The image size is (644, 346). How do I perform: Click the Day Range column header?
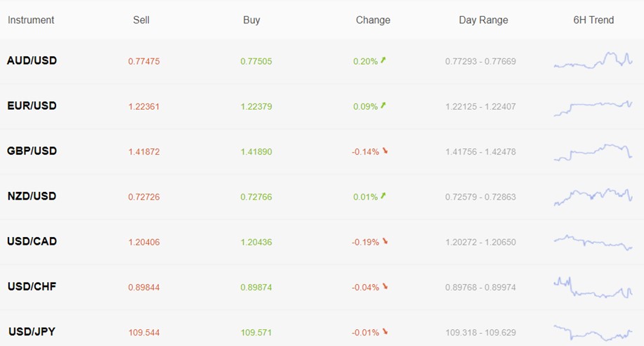coord(483,20)
